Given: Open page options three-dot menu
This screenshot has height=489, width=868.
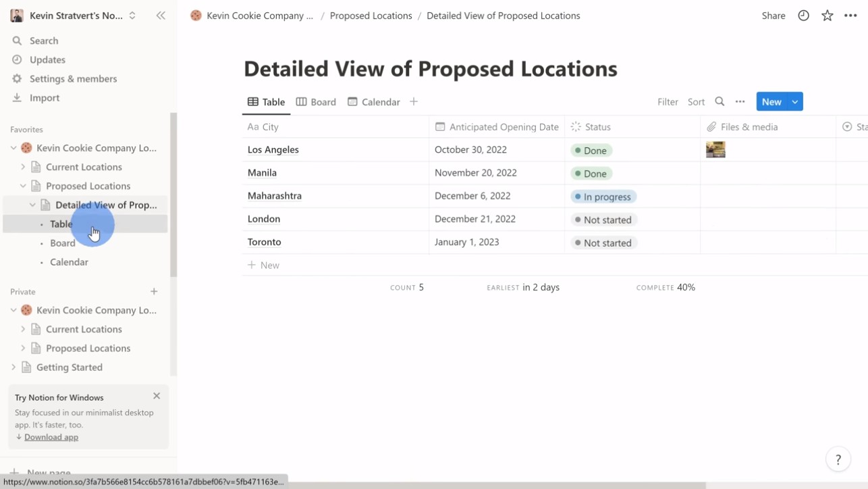Looking at the screenshot, I should (x=850, y=16).
